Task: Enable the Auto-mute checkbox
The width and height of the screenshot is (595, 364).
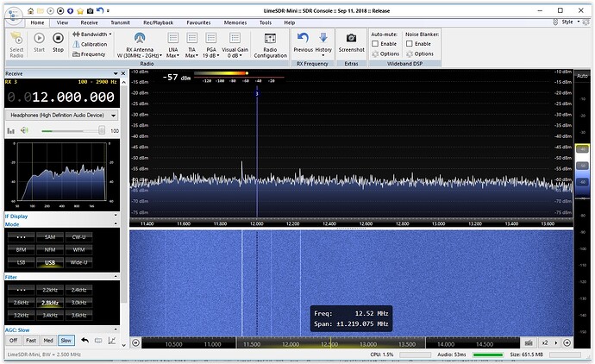Action: click(375, 43)
